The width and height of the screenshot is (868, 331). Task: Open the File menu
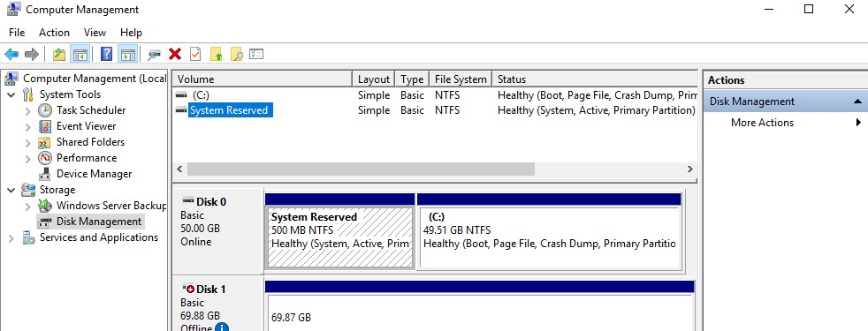point(17,33)
